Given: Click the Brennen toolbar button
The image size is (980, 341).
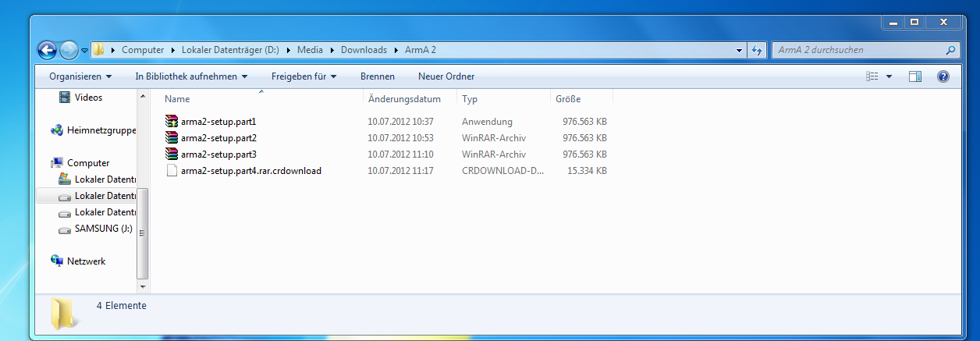Looking at the screenshot, I should click(378, 76).
